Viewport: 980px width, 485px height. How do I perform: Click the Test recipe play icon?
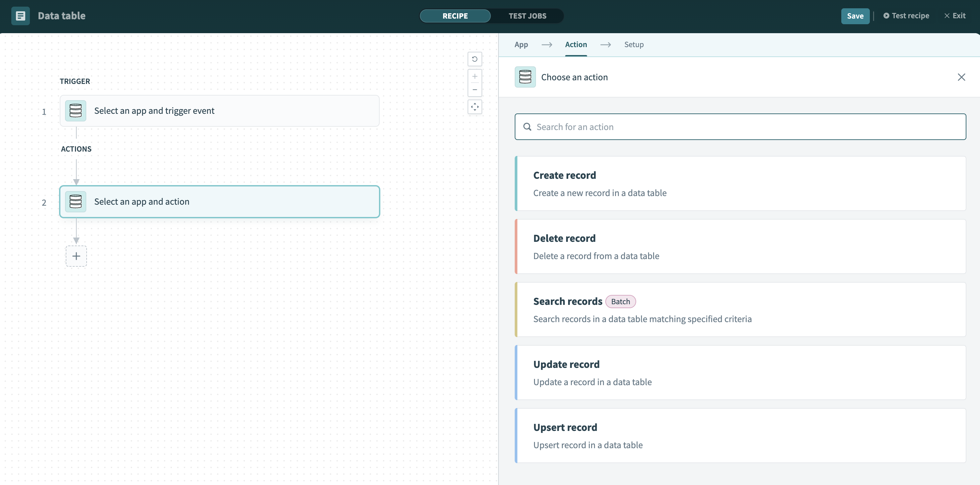click(886, 16)
